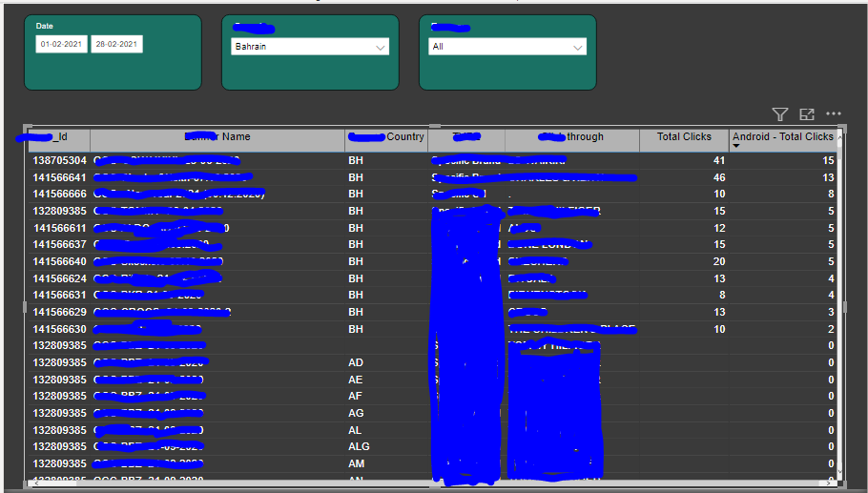The height and width of the screenshot is (493, 868).
Task: Select the cell 141566641
Action: coord(60,177)
